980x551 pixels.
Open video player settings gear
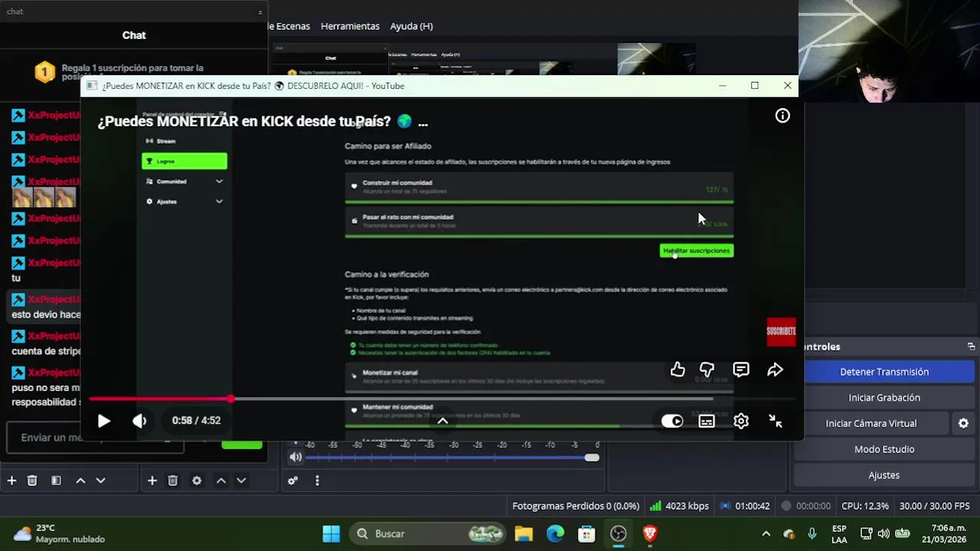click(x=741, y=421)
